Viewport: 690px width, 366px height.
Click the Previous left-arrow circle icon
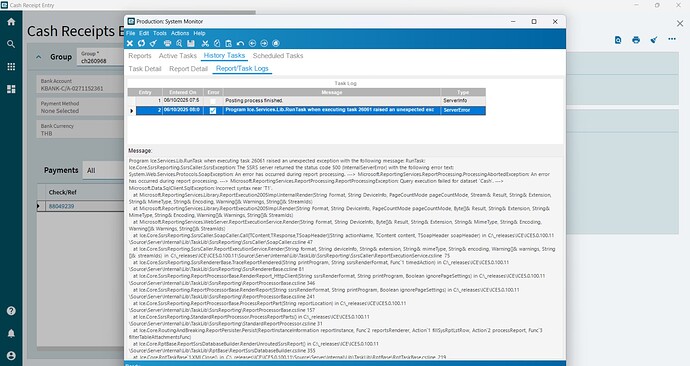point(252,43)
